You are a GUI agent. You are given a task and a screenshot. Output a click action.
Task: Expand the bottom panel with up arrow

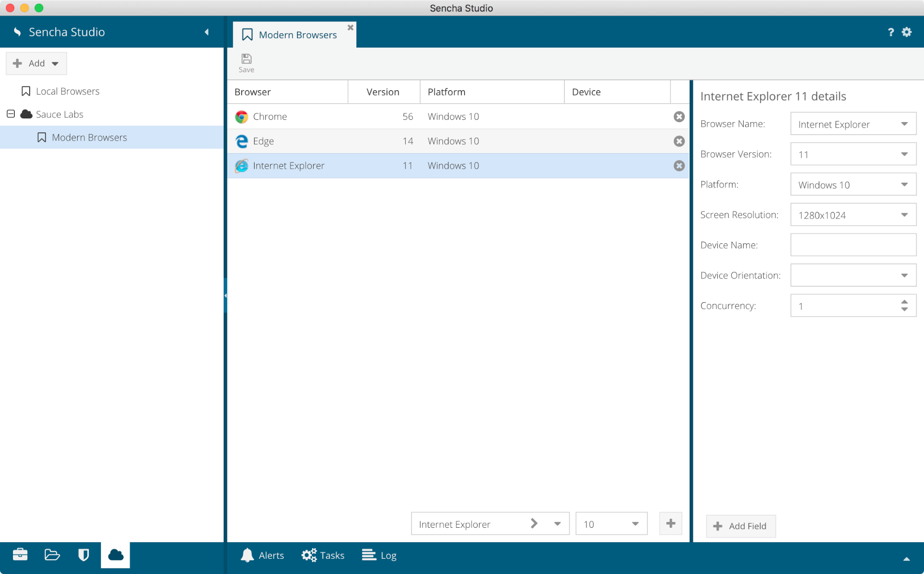tap(906, 559)
